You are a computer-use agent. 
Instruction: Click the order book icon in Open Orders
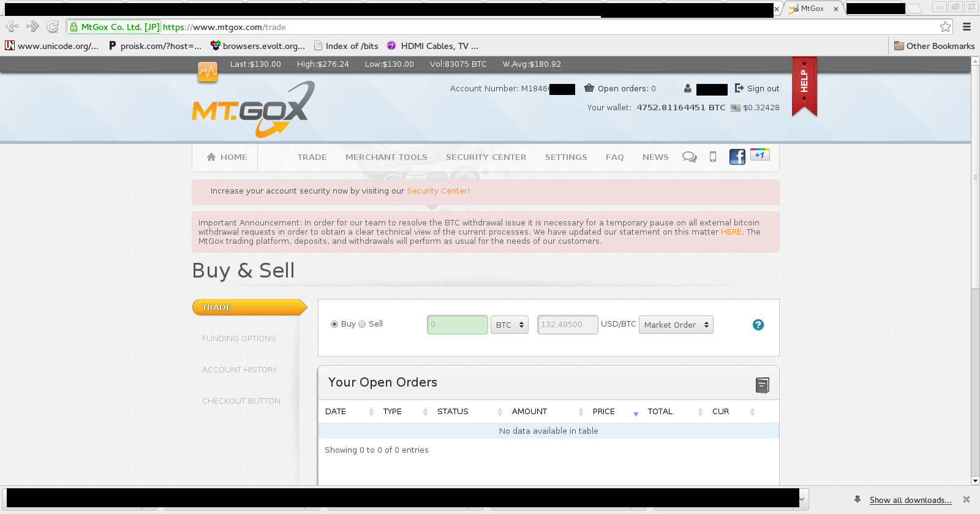click(763, 385)
